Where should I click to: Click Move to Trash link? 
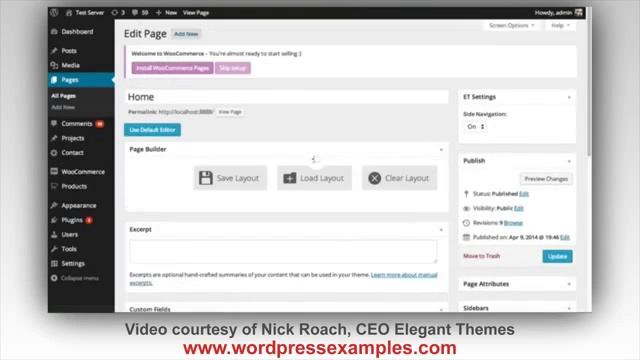coord(481,256)
